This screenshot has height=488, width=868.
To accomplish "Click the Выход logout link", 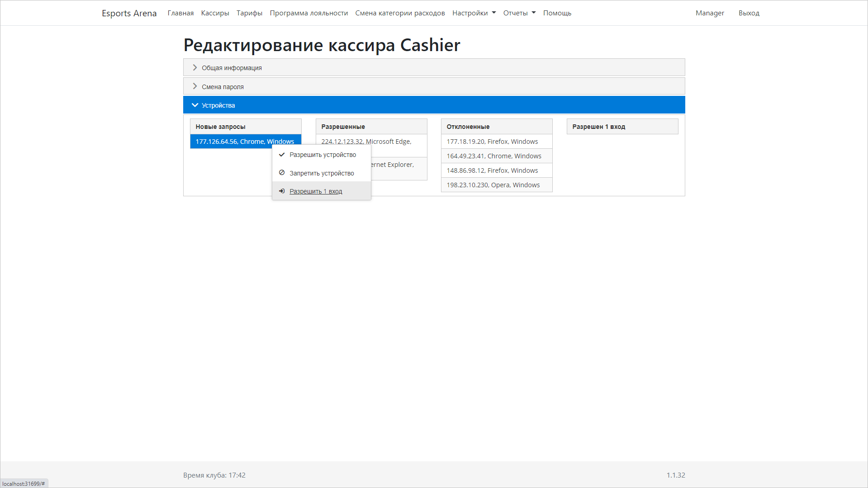I will 749,13.
